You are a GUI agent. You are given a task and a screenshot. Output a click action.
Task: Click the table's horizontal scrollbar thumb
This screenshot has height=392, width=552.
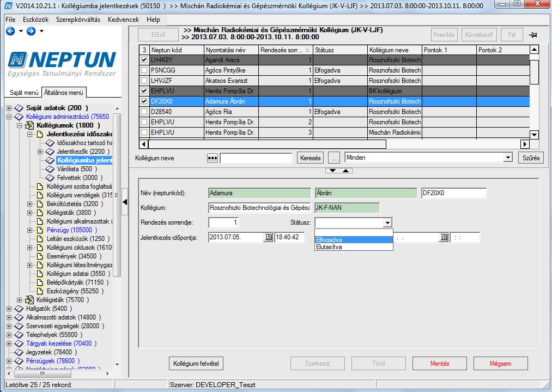click(268, 144)
